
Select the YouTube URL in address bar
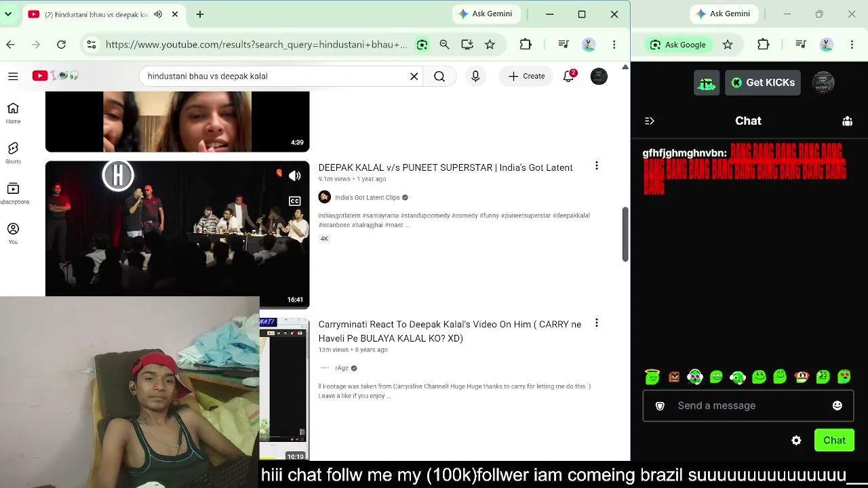[x=256, y=45]
